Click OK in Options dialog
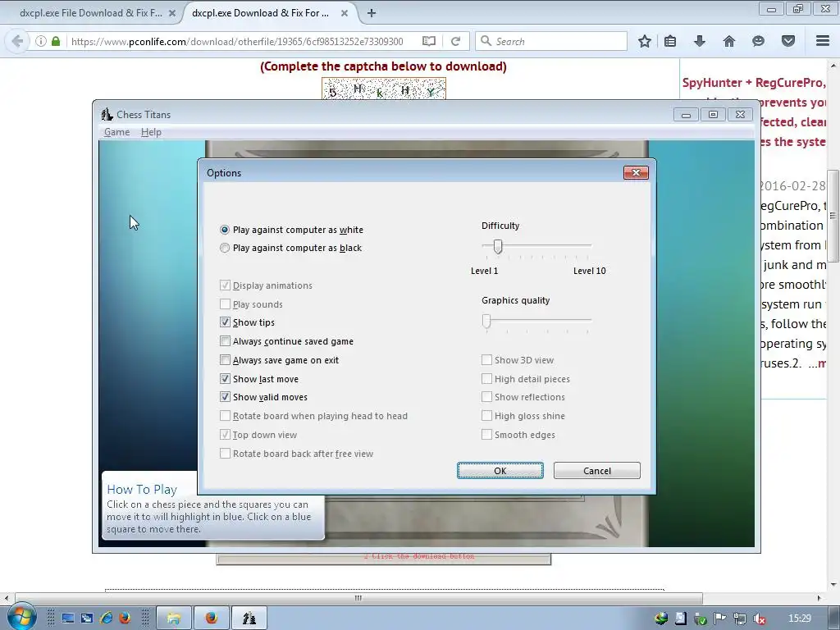The image size is (840, 630). (500, 470)
